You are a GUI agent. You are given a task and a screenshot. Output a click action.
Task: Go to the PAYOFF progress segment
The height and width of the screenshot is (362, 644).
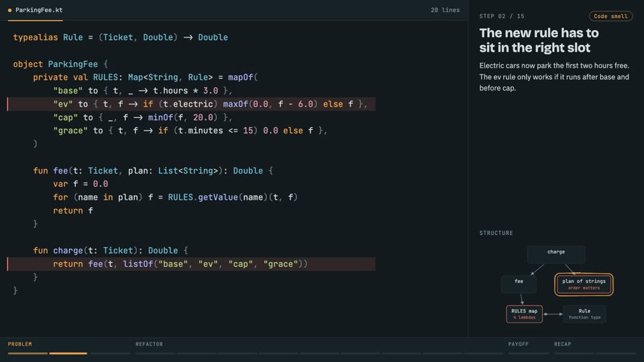(x=529, y=353)
